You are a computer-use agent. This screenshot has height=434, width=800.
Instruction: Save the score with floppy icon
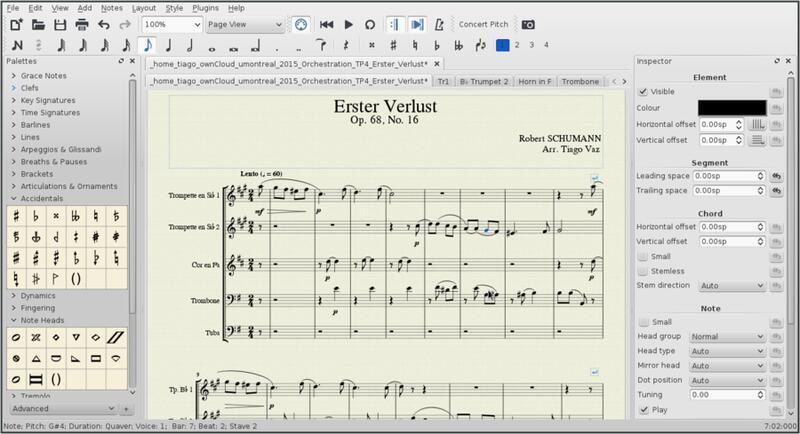[60, 24]
